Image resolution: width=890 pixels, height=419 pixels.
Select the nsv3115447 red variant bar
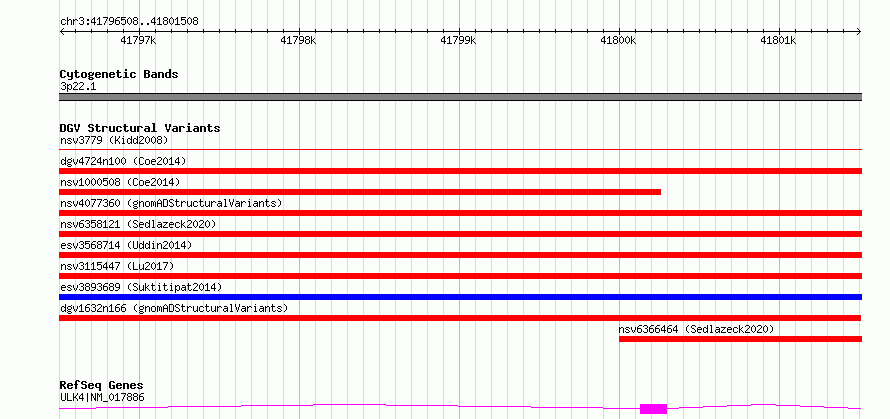(460, 276)
